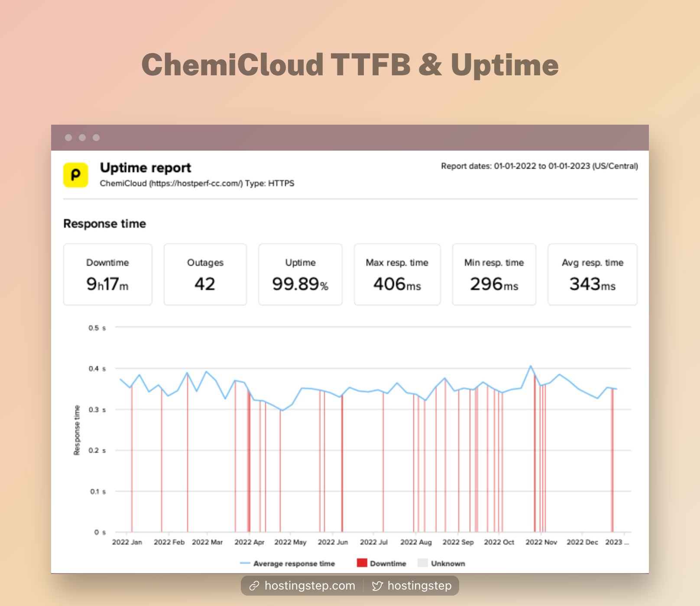Select the Uptime 99.89% stat card
Image resolution: width=700 pixels, height=606 pixels.
[x=300, y=274]
